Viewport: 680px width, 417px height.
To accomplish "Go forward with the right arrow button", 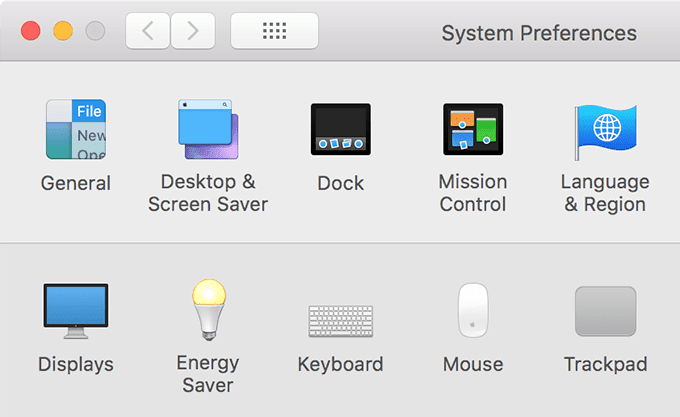I will (193, 31).
